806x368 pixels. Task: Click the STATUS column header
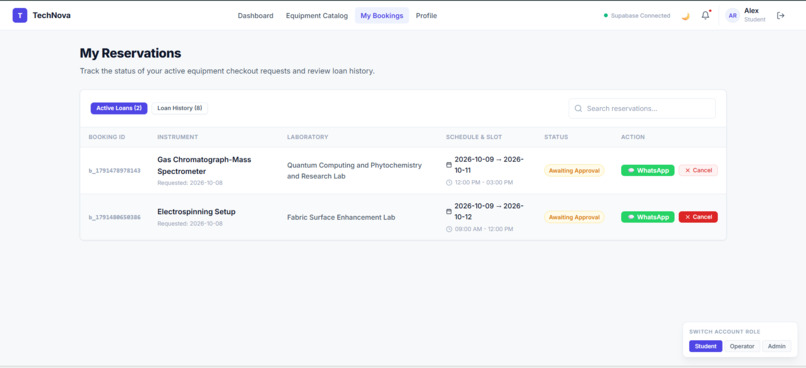tap(556, 137)
